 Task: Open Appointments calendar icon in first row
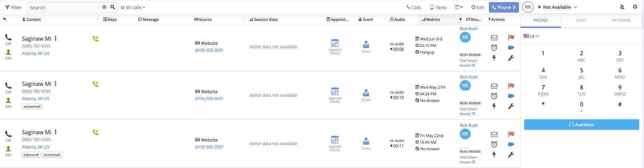[335, 43]
